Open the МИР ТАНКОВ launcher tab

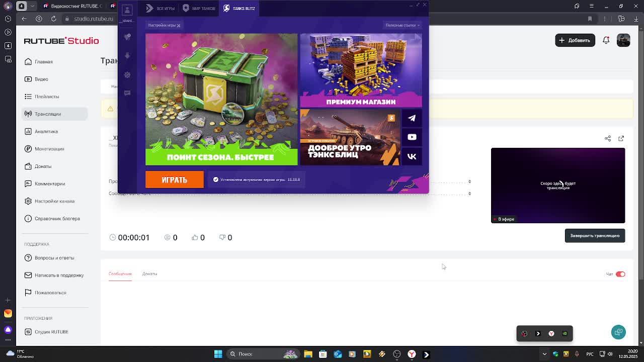(199, 9)
